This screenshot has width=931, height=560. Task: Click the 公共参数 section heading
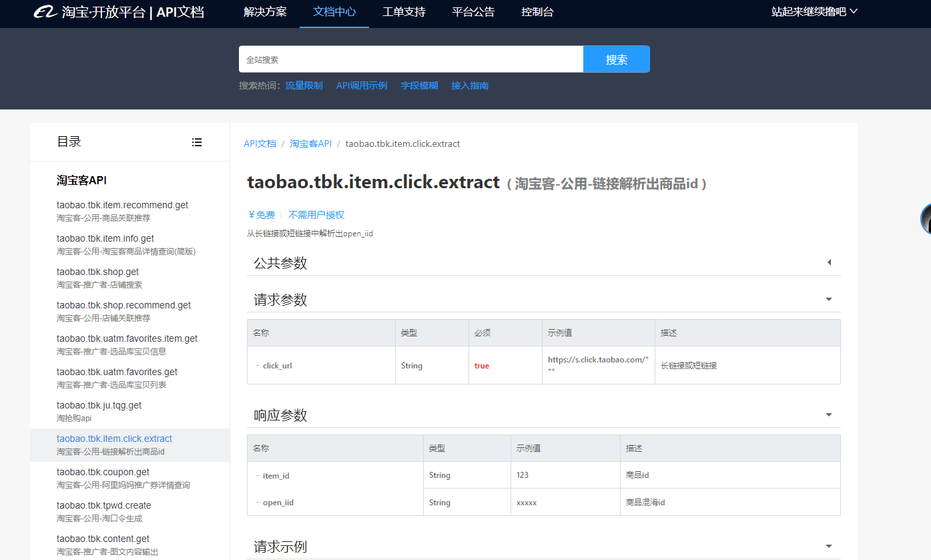click(280, 263)
